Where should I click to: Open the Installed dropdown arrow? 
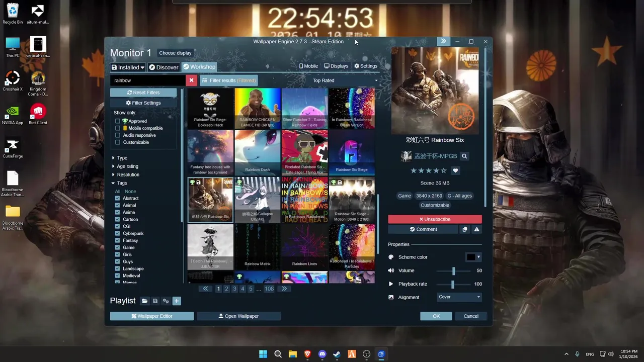[142, 67]
